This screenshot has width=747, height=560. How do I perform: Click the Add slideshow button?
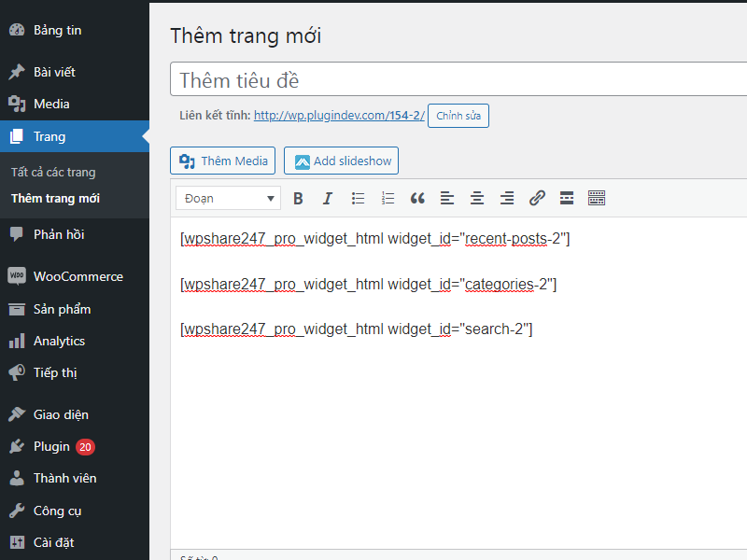coord(341,161)
